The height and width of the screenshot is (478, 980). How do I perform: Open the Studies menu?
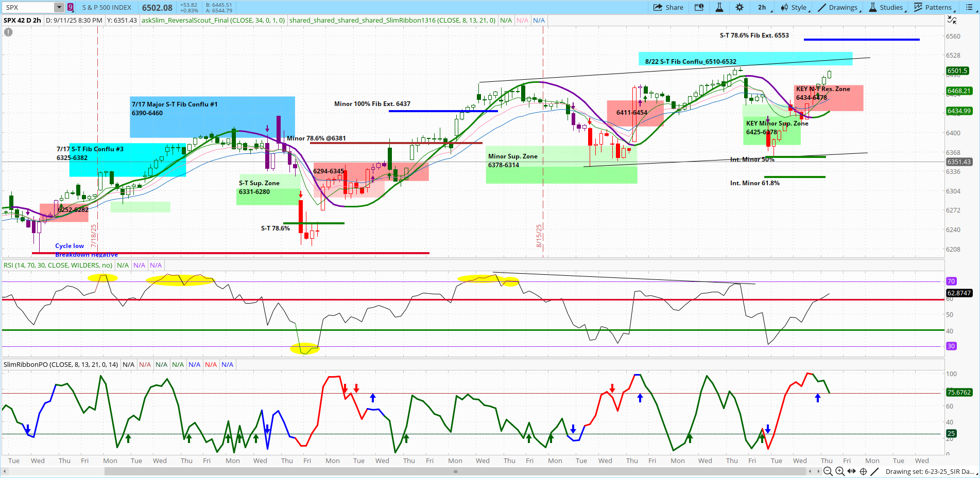[x=885, y=7]
